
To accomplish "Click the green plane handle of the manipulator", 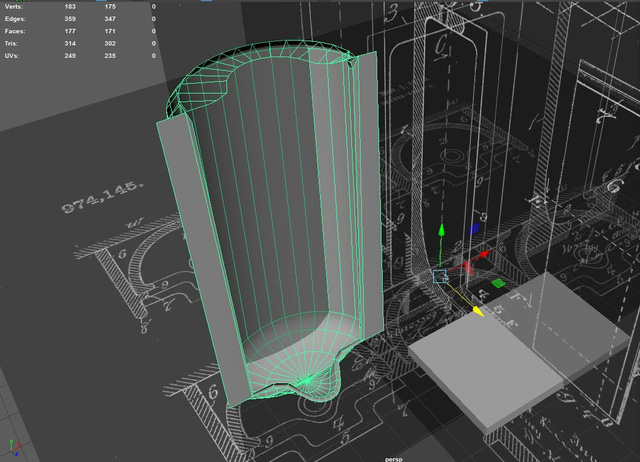I will [497, 283].
